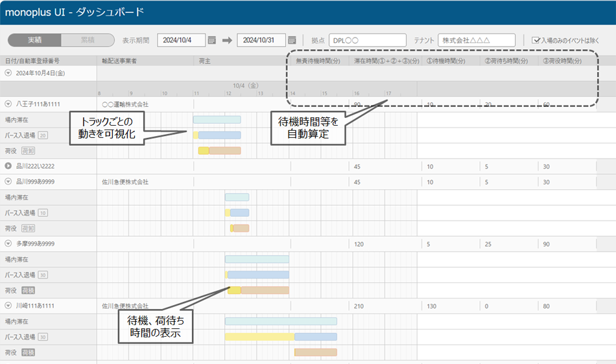Click 無責待機時間(分) column header
616x364 pixels.
[318, 61]
